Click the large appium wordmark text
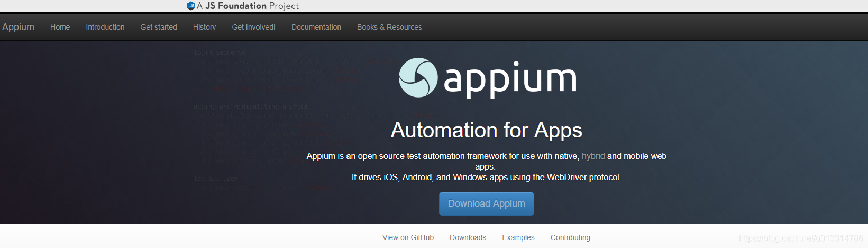Image resolution: width=868 pixels, height=248 pixels. (x=510, y=79)
